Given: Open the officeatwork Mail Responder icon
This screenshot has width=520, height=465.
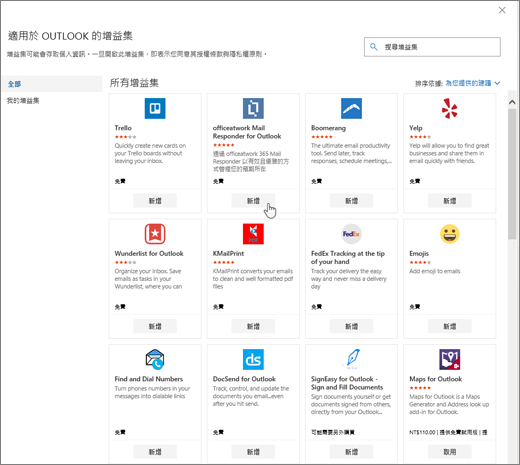Looking at the screenshot, I should [253, 108].
